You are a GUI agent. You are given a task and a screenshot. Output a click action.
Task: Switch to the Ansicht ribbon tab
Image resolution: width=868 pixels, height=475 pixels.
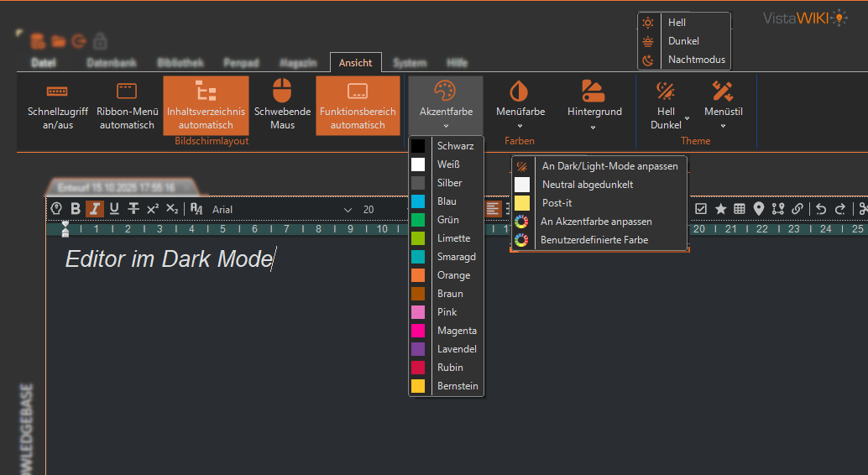tap(356, 62)
